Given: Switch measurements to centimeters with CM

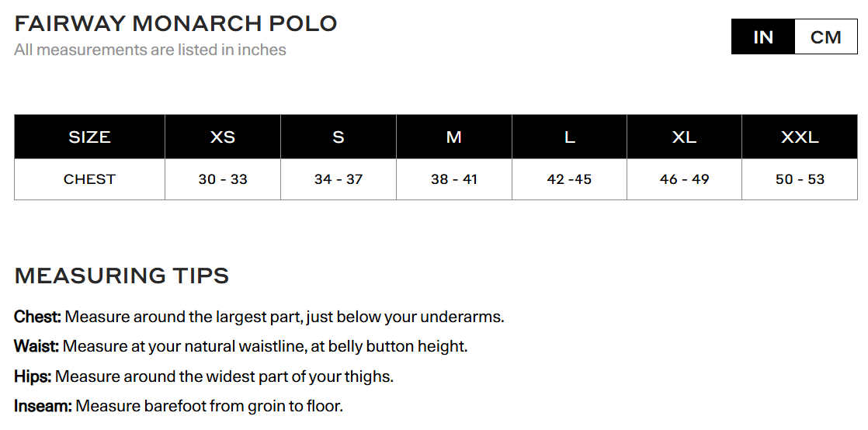Looking at the screenshot, I should (x=825, y=37).
